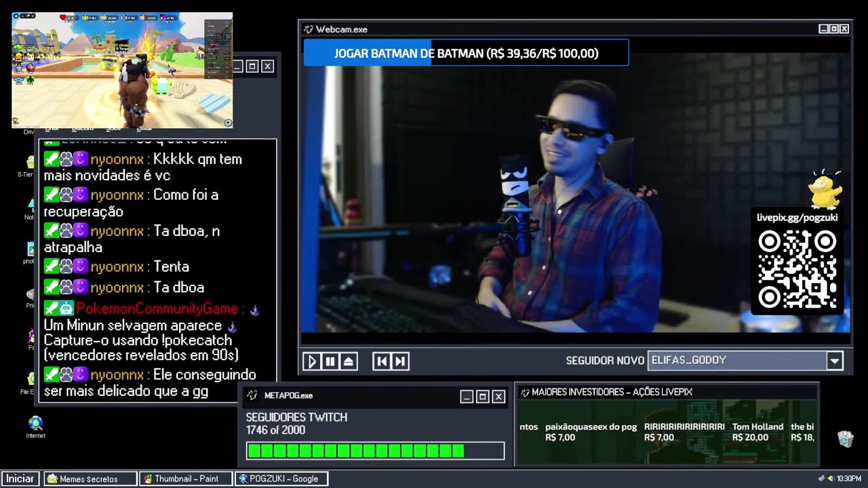Skip to next track in Webcam.exe
This screenshot has height=488, width=868.
[x=400, y=361]
